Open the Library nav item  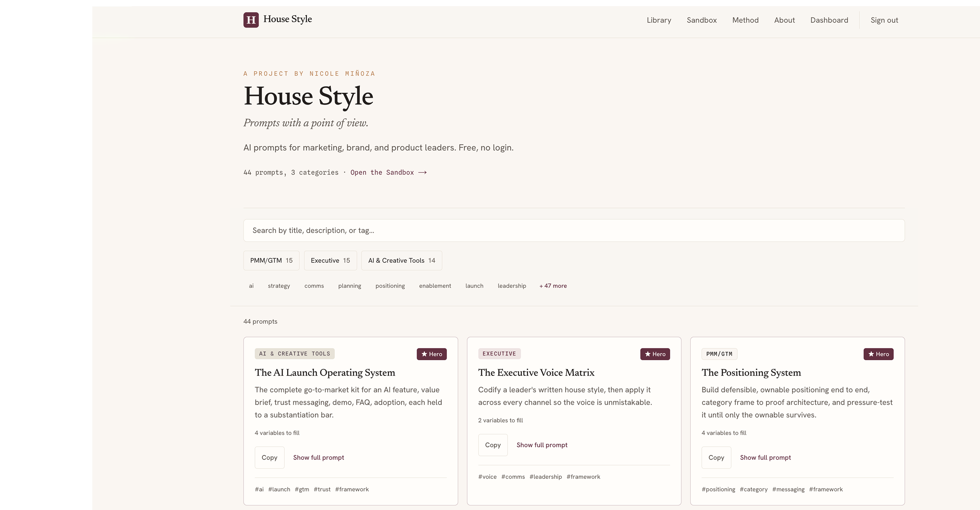(659, 20)
